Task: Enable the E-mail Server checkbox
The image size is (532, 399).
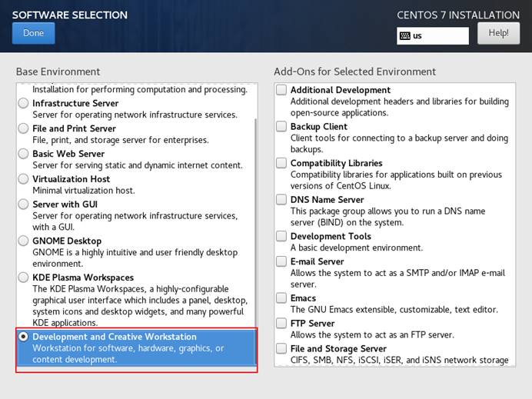Action: click(x=281, y=261)
